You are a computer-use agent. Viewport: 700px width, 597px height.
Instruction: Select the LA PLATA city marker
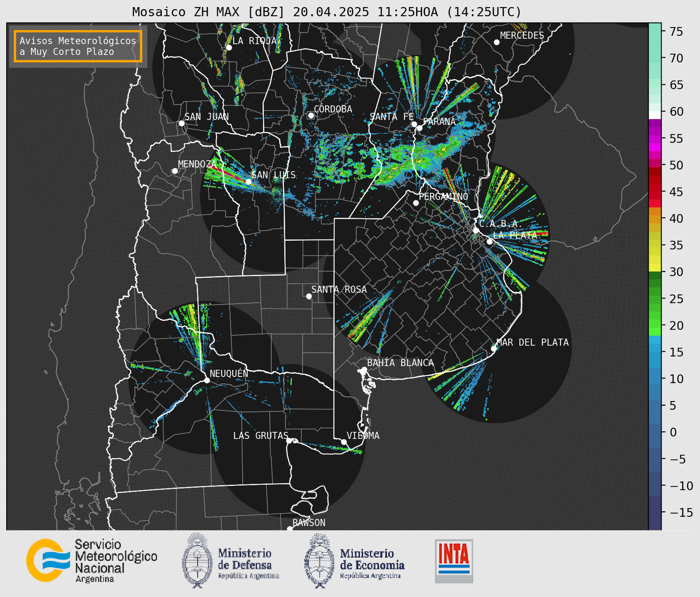point(490,242)
